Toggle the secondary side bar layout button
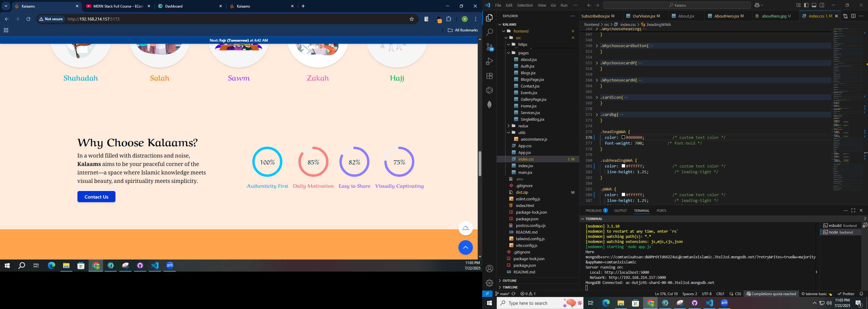 coord(822,5)
